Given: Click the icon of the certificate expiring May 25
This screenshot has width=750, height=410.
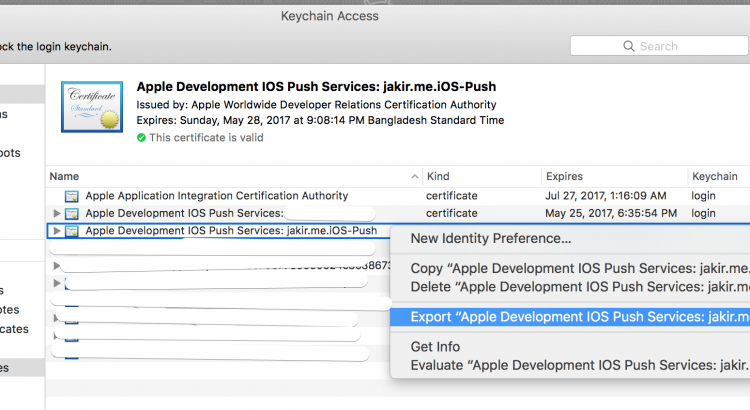Looking at the screenshot, I should 74,214.
